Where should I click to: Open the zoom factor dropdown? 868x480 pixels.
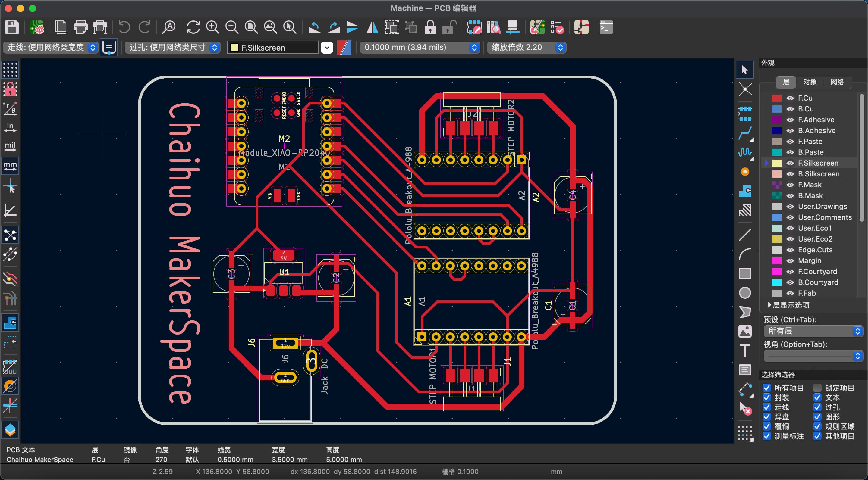point(527,48)
